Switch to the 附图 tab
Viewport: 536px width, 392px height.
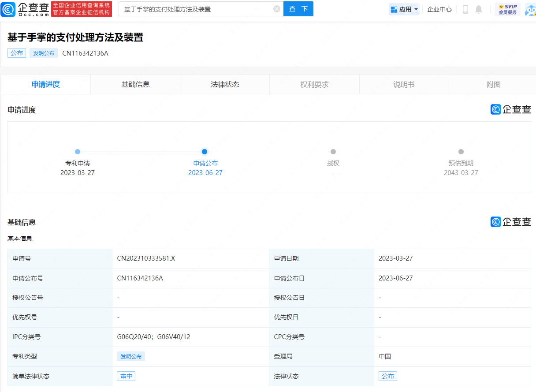pyautogui.click(x=494, y=84)
